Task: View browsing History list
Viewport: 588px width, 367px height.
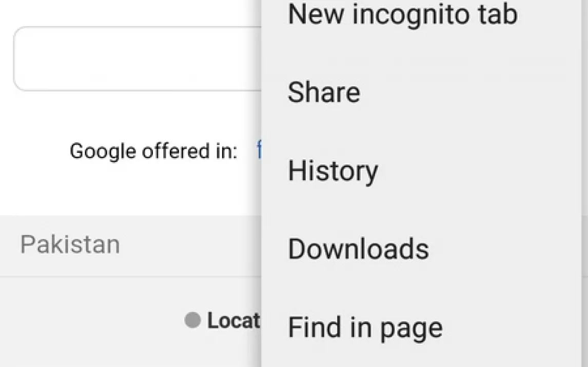Action: click(332, 171)
